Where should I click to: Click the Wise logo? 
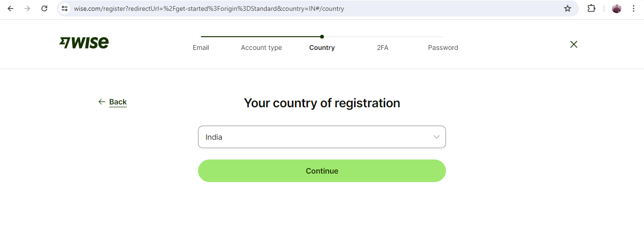[84, 43]
